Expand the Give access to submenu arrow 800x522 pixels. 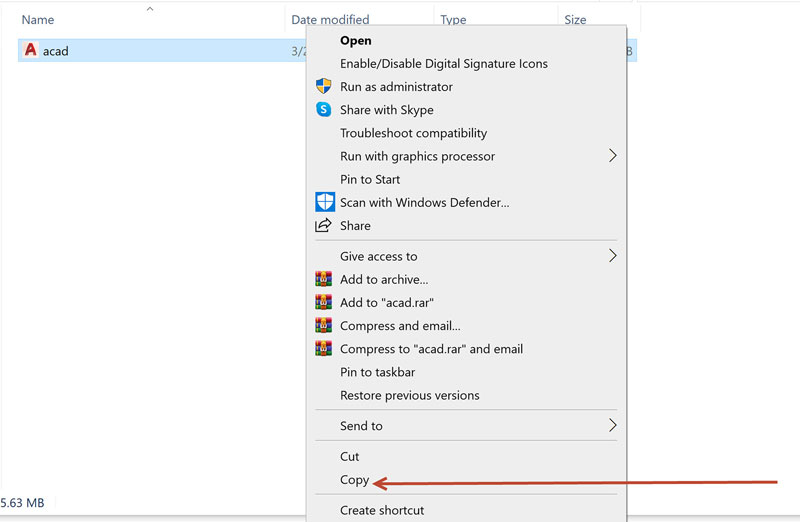click(613, 256)
